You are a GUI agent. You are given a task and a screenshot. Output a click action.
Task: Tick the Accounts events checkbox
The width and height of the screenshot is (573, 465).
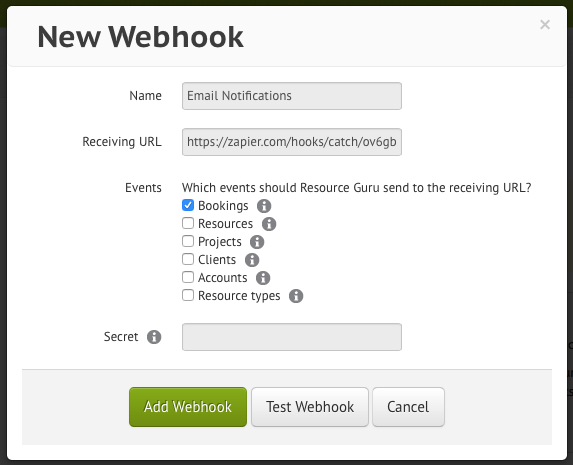click(x=188, y=277)
